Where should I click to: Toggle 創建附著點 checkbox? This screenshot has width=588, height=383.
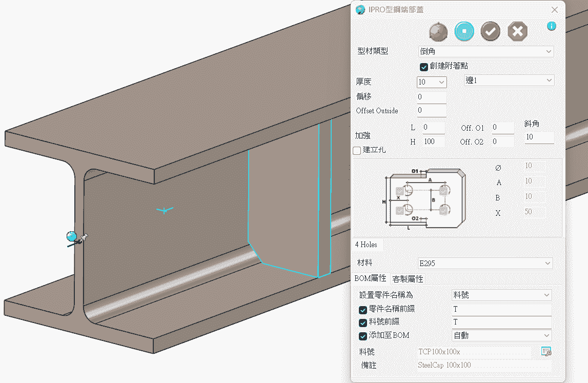(424, 67)
